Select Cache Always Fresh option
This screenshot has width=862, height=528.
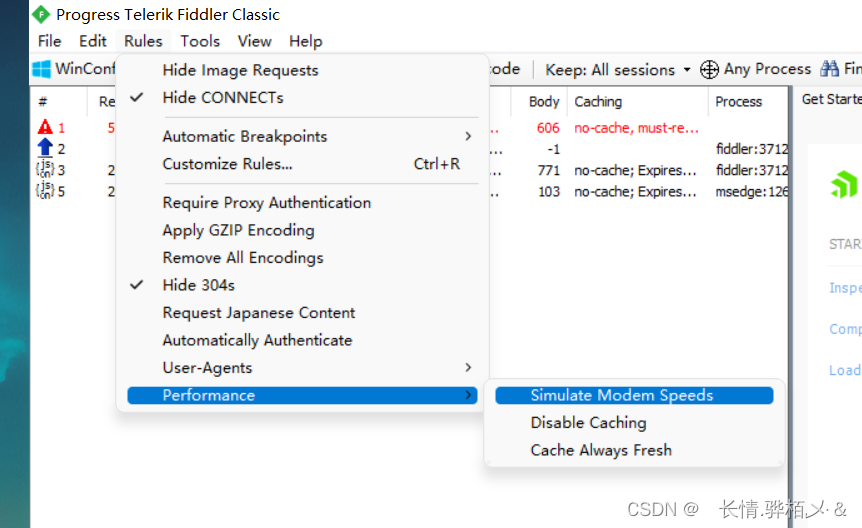634,450
